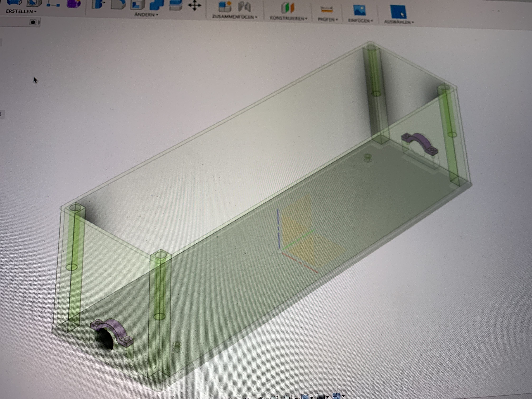Expand the ÄNDERN dropdown menu
Image resolution: width=532 pixels, height=399 pixels.
point(146,15)
